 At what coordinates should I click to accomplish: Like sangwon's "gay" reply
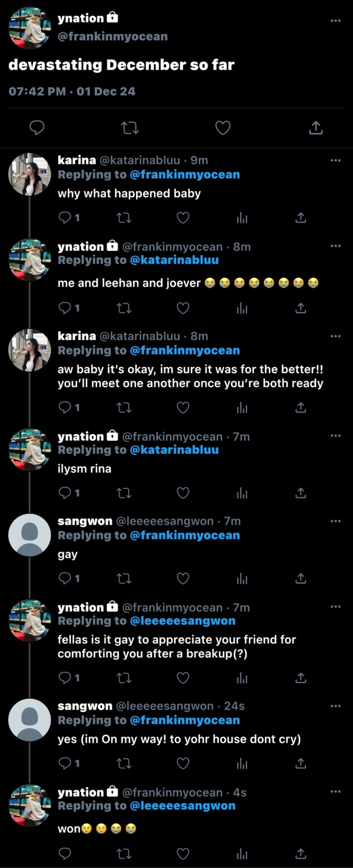(183, 578)
